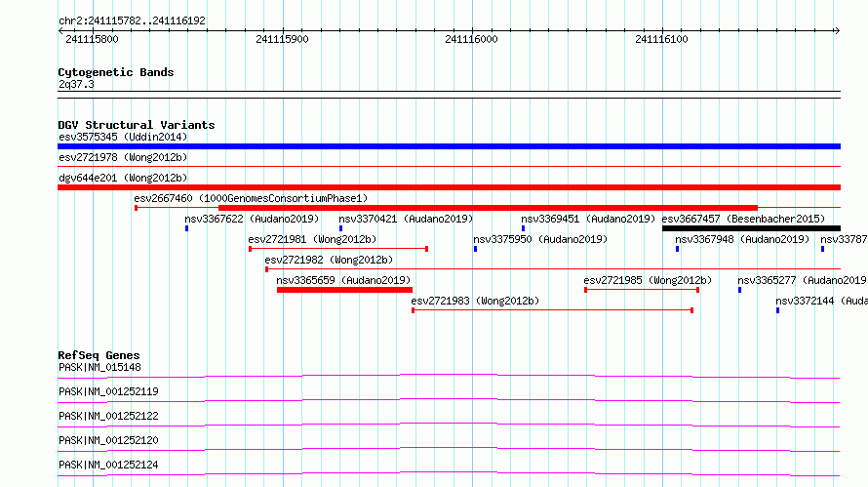Image resolution: width=868 pixels, height=487 pixels.
Task: Click the Cytogenetic Bands track title
Action: 116,72
